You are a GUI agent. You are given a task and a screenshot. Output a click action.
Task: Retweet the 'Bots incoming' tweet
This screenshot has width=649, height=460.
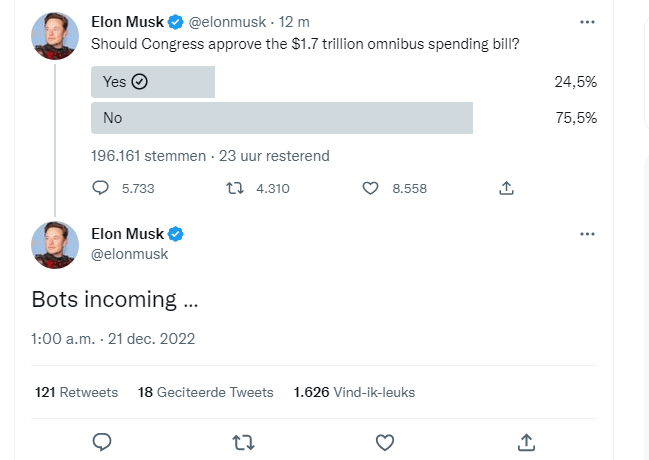point(243,442)
